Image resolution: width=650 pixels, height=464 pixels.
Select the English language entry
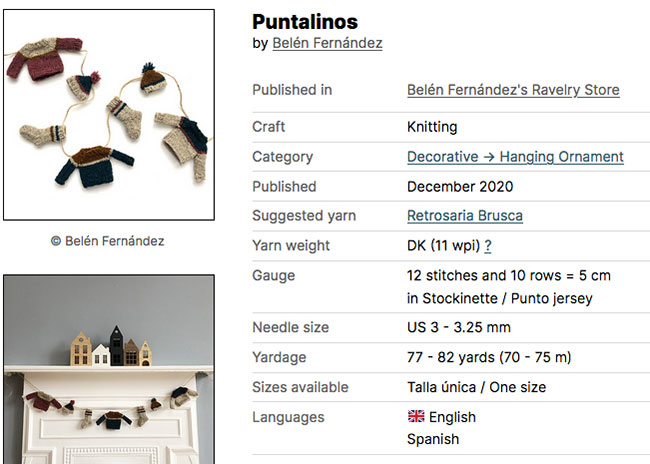(x=452, y=417)
